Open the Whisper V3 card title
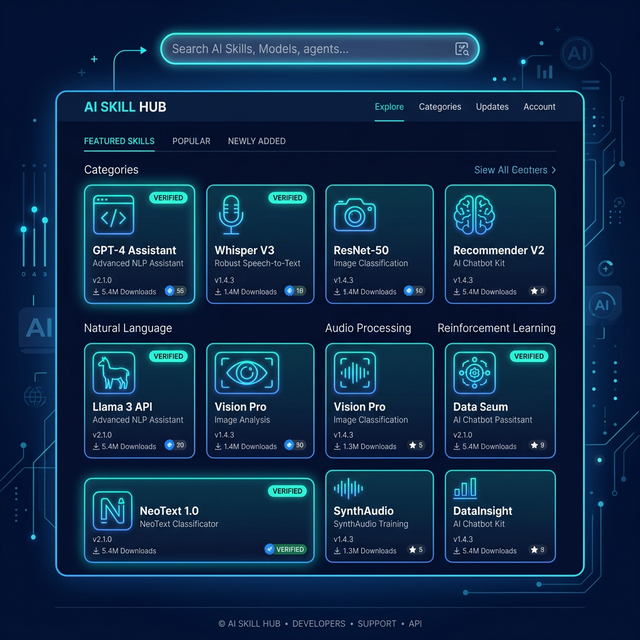 tap(244, 250)
